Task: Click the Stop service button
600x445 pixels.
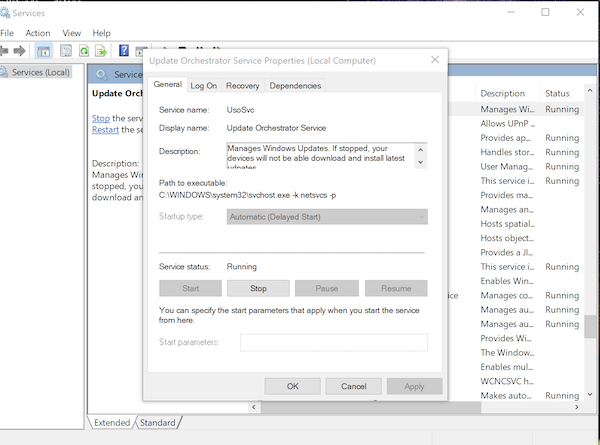Action: tap(258, 288)
